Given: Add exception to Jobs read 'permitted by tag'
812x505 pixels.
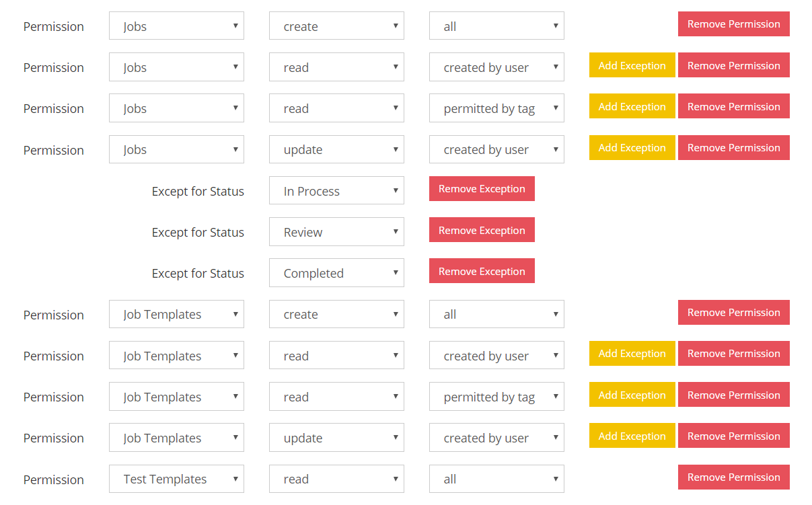Looking at the screenshot, I should click(632, 106).
